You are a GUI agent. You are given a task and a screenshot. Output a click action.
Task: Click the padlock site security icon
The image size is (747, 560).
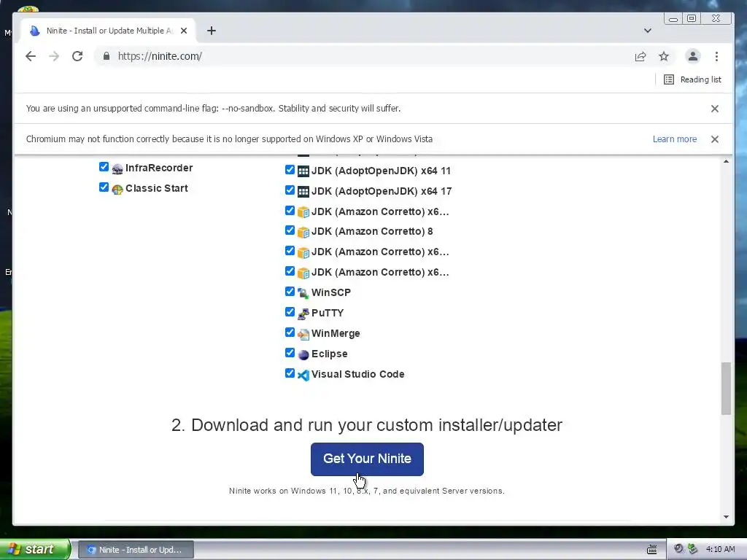click(107, 56)
